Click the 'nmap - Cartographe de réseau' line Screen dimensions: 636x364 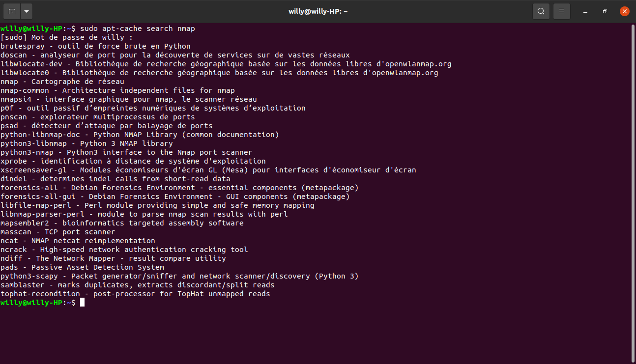click(62, 82)
